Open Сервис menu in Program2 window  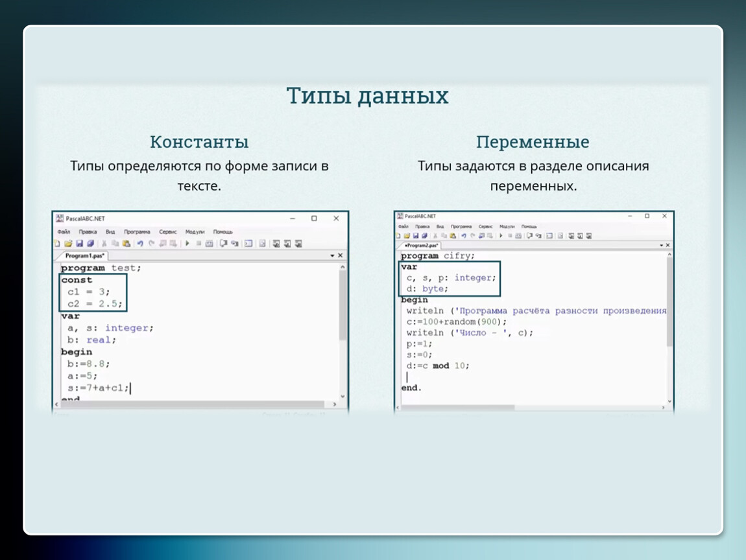[485, 226]
